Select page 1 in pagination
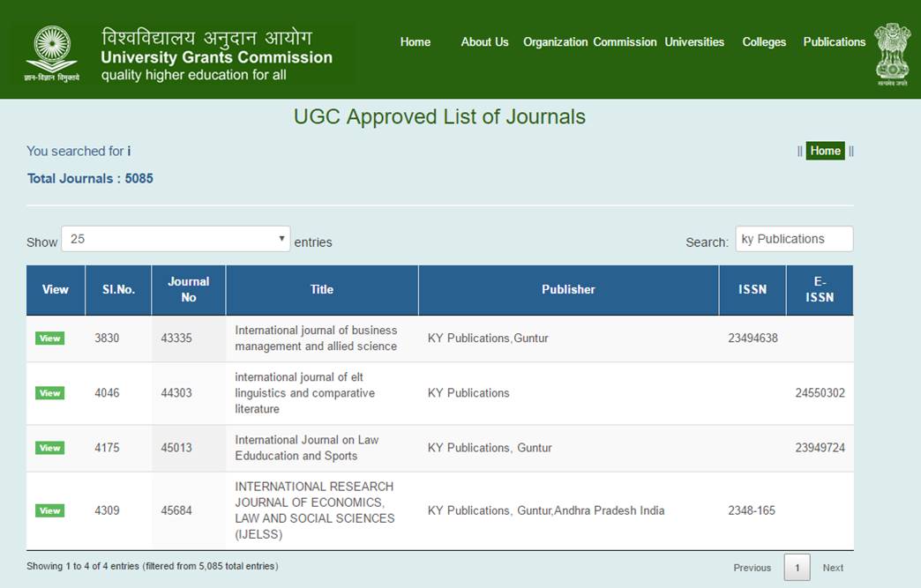This screenshot has height=588, width=921. point(797,568)
